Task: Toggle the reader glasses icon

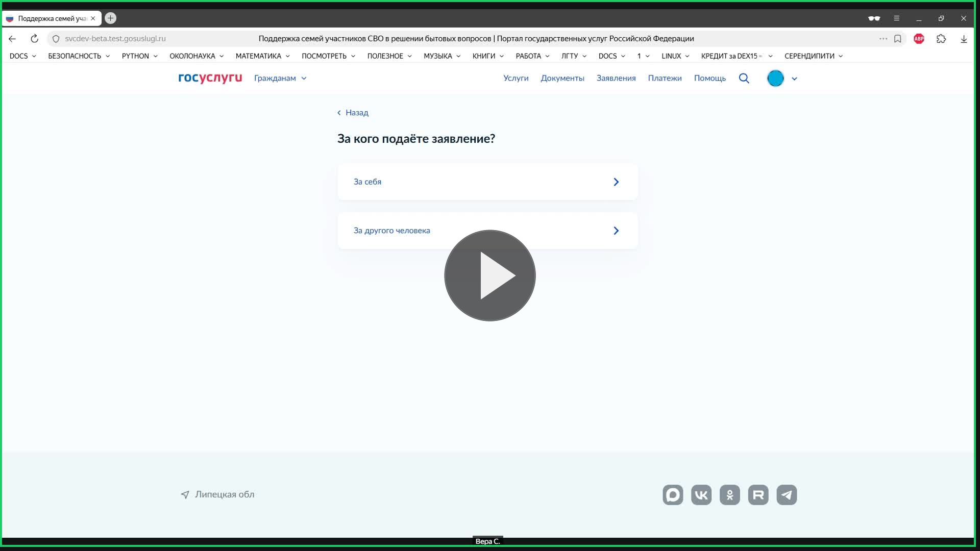Action: coord(874,18)
